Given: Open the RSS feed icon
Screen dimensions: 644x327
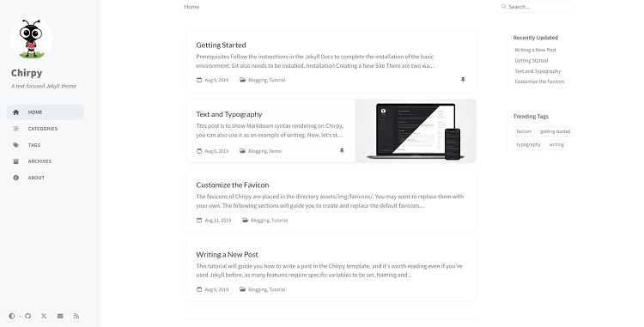Looking at the screenshot, I should 76,316.
